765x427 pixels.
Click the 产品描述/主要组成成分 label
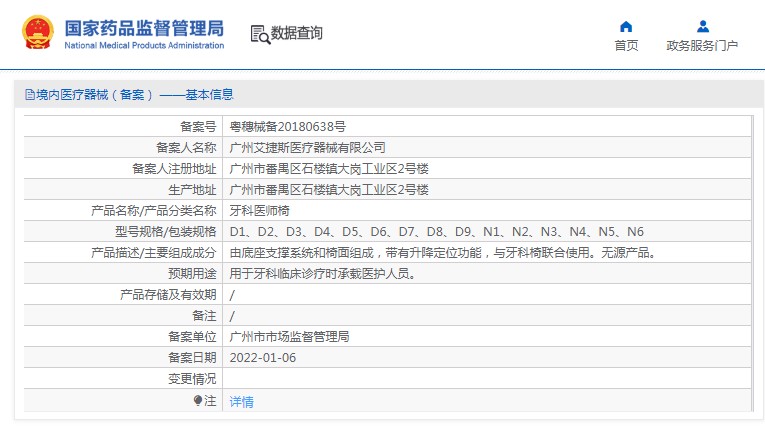click(154, 253)
